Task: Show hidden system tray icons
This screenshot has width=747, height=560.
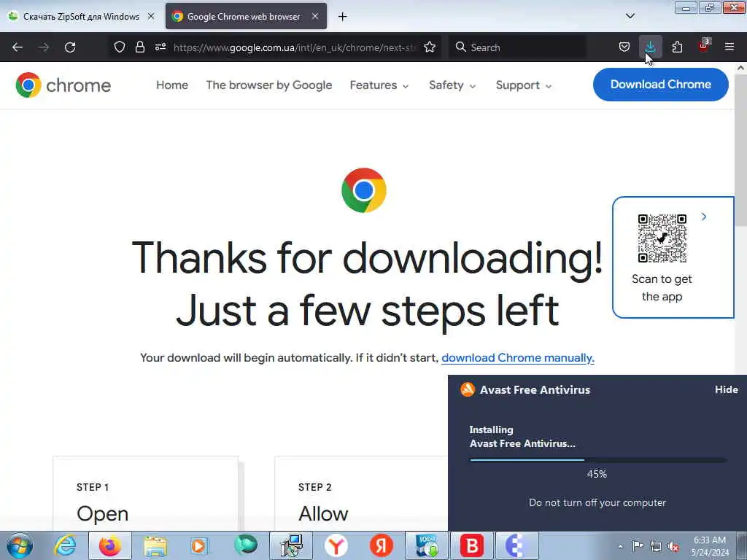Action: pyautogui.click(x=620, y=547)
